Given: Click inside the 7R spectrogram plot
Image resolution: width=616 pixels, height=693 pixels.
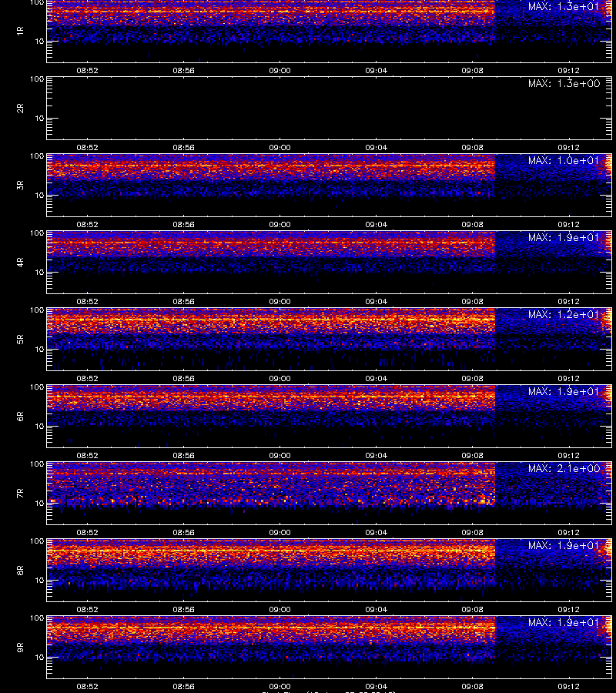Looking at the screenshot, I should [330, 494].
